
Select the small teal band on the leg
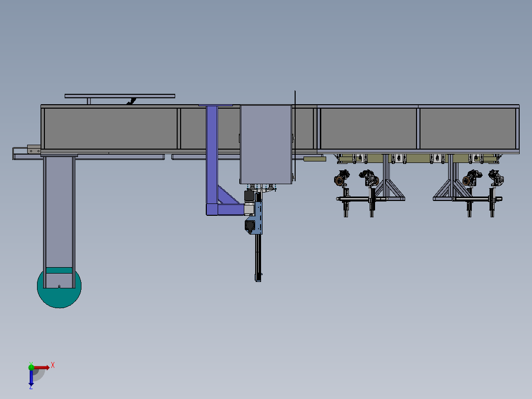point(59,270)
